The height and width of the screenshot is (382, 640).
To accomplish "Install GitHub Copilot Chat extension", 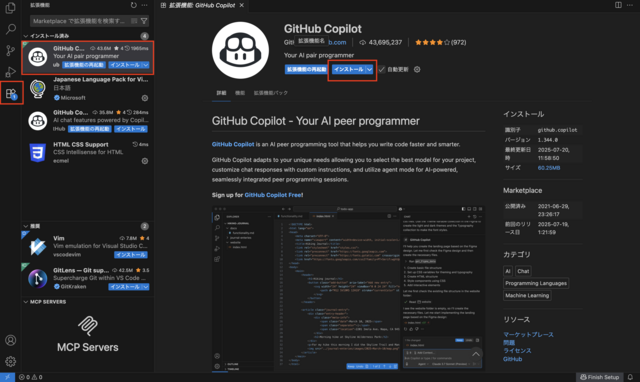I will click(131, 129).
